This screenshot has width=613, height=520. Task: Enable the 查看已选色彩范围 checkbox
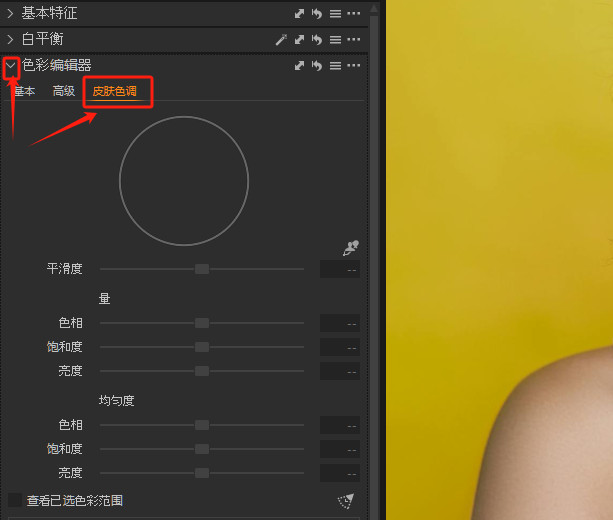15,500
